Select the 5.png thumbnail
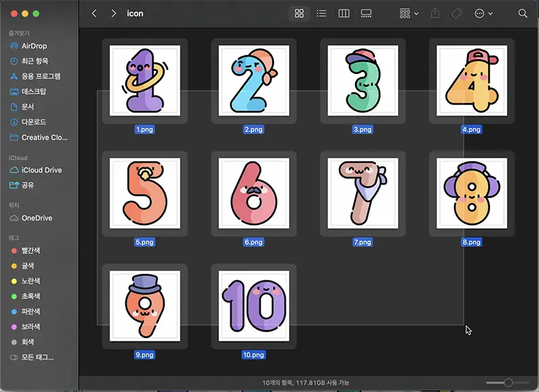The height and width of the screenshot is (392, 539). point(145,193)
